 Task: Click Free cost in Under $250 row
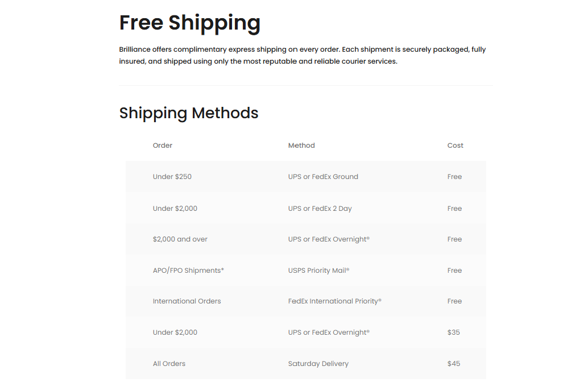[x=454, y=177]
